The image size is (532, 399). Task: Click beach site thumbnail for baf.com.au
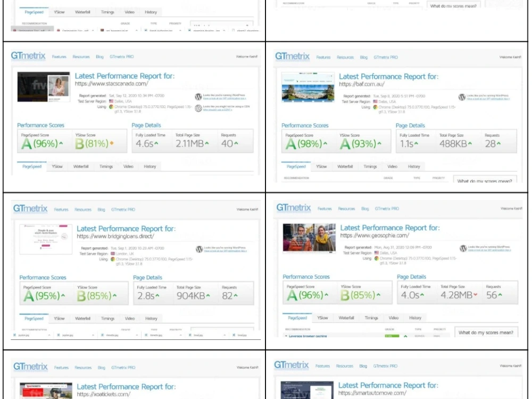[307, 87]
